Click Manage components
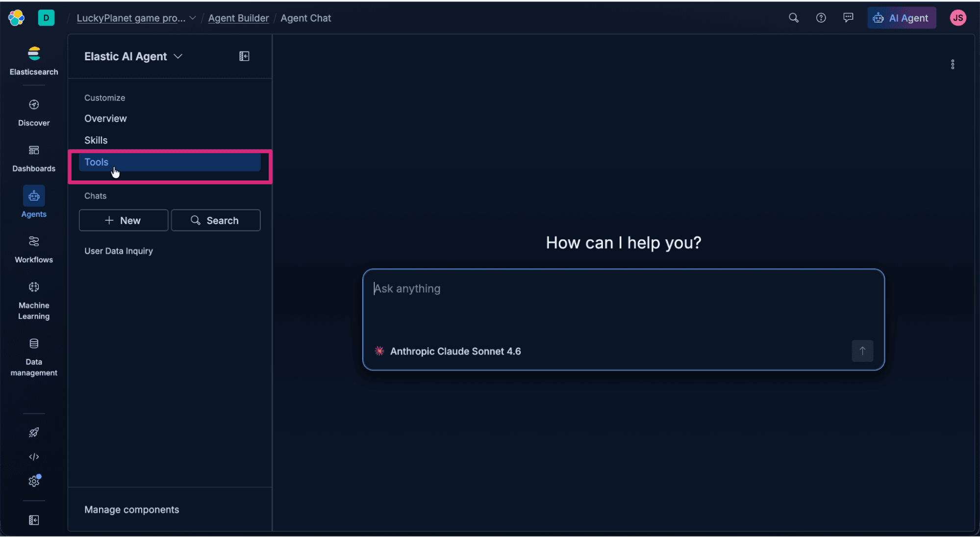 131,510
